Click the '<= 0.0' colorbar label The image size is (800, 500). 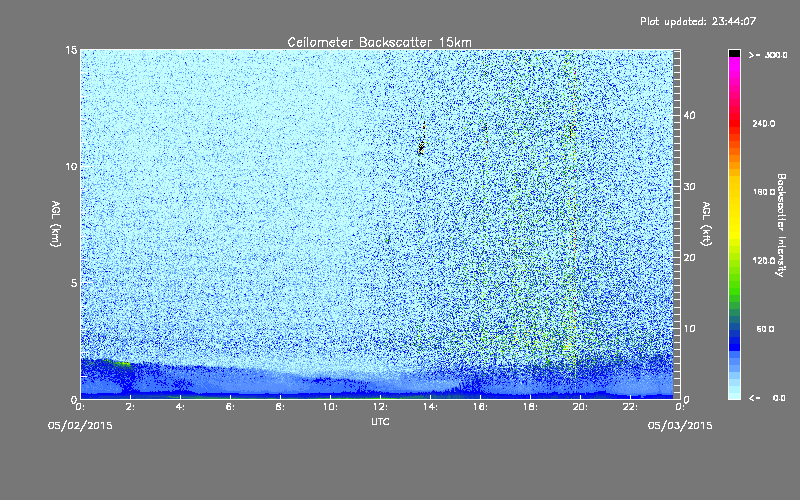tap(768, 398)
